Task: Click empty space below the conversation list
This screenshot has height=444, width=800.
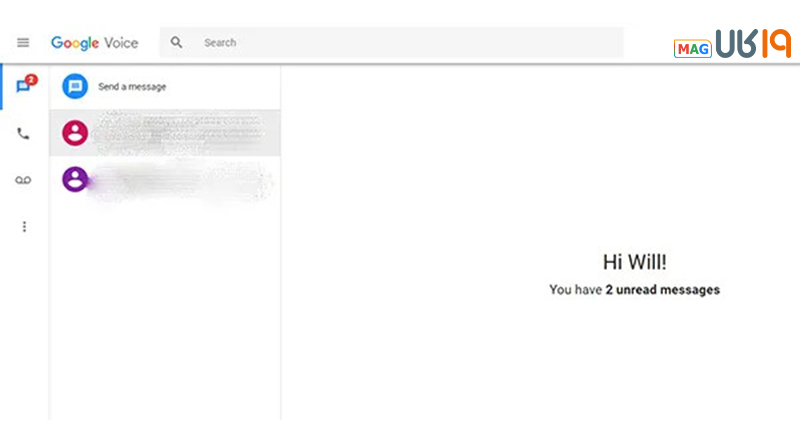Action: coord(165,320)
